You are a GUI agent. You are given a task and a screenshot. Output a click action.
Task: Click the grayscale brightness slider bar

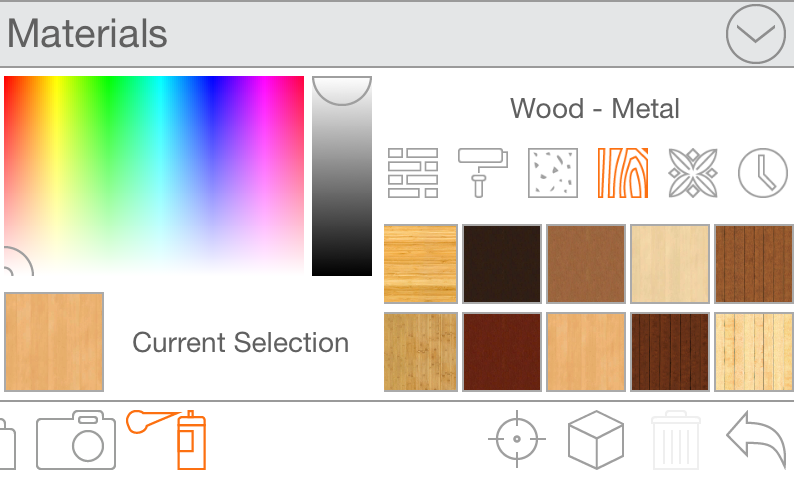342,190
